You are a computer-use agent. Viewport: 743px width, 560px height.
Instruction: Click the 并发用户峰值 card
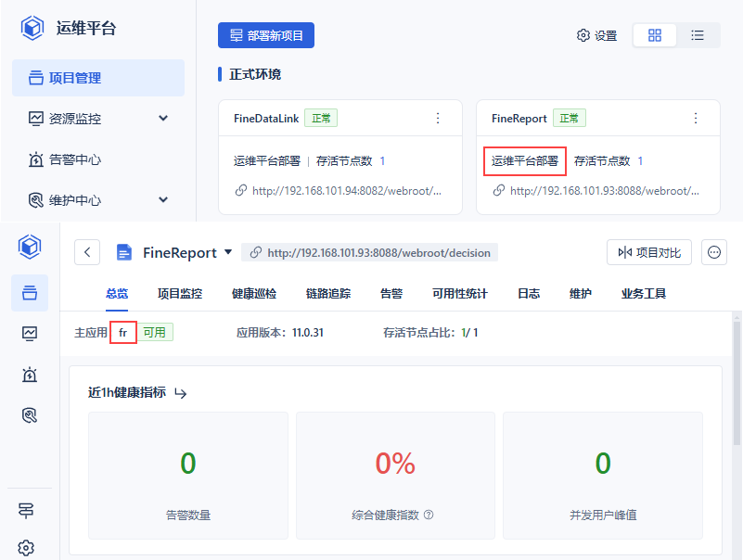point(603,476)
